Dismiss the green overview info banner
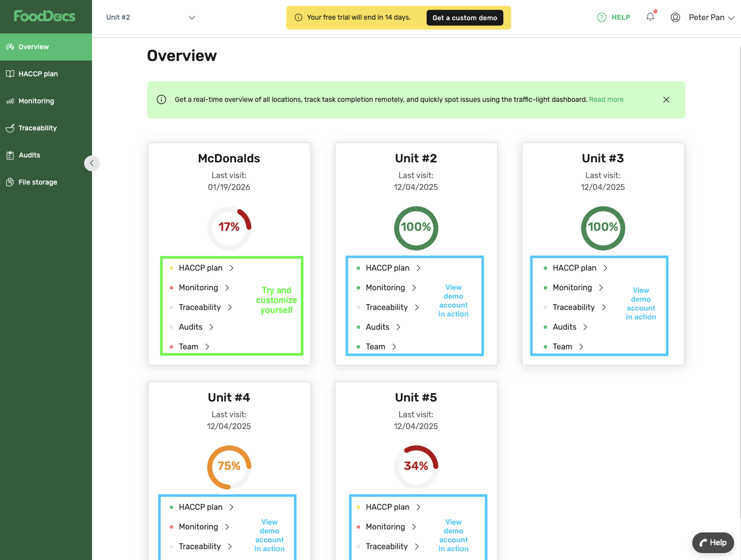Viewport: 741px width, 560px height. [x=666, y=100]
